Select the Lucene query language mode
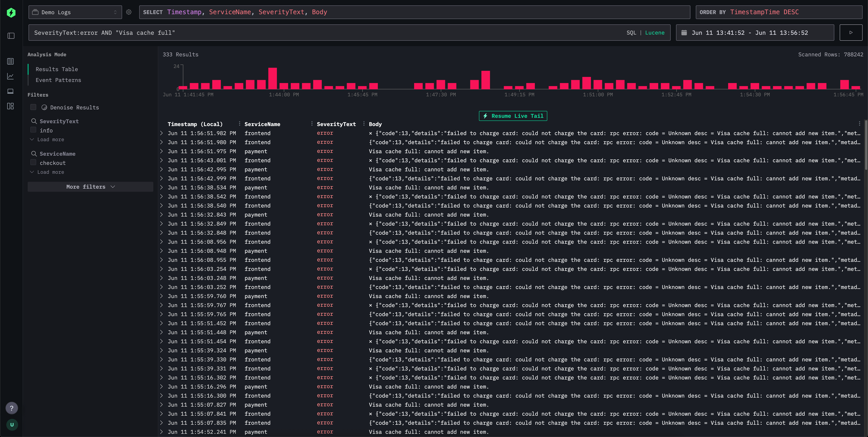Viewport: 868px width, 437px height. pyautogui.click(x=654, y=32)
